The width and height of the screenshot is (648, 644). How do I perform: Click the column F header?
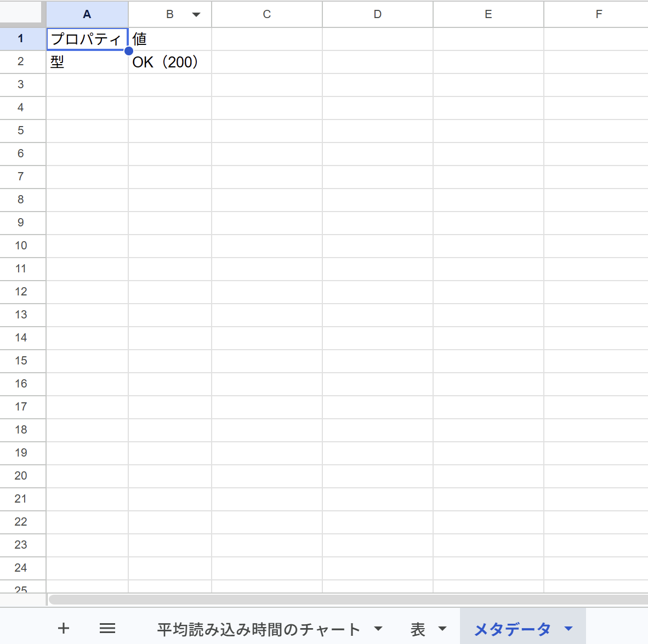[599, 14]
